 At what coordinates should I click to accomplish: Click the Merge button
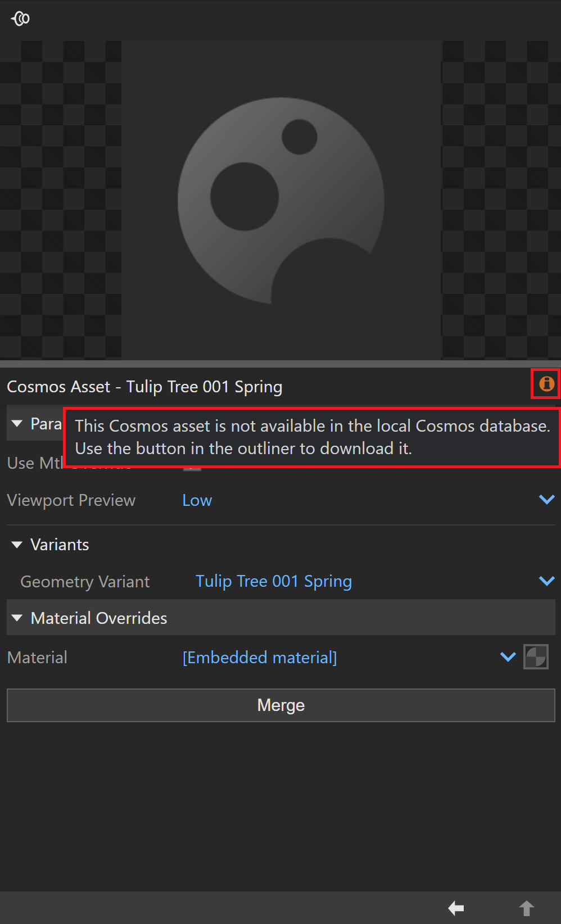[x=281, y=705]
